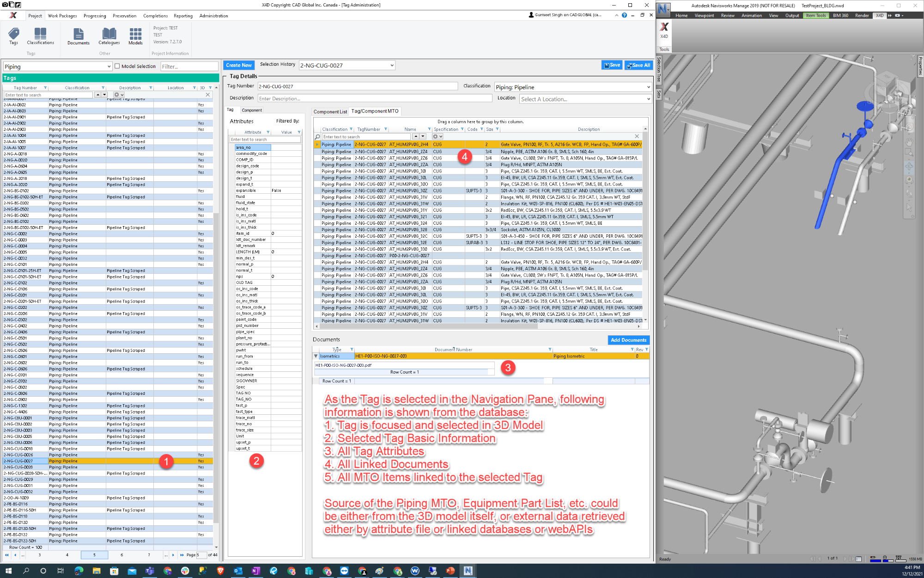Find previous search match in Tags grid
The image size is (924, 578).
pyautogui.click(x=97, y=95)
